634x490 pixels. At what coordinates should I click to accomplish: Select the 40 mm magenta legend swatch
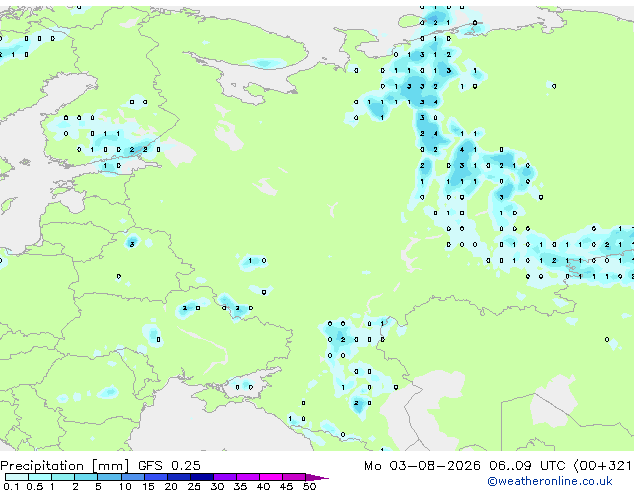[x=271, y=477]
